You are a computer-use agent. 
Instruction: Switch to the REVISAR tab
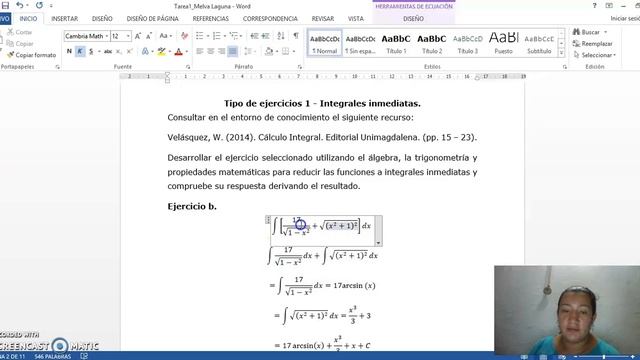click(x=323, y=19)
